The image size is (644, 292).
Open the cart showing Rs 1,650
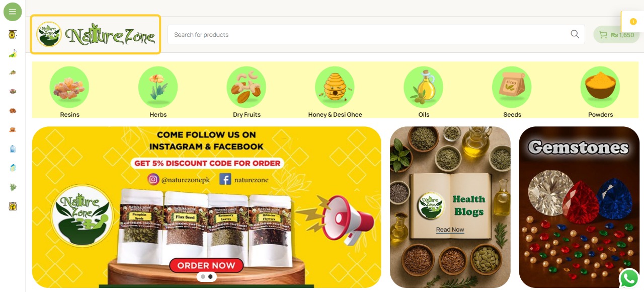pyautogui.click(x=616, y=35)
